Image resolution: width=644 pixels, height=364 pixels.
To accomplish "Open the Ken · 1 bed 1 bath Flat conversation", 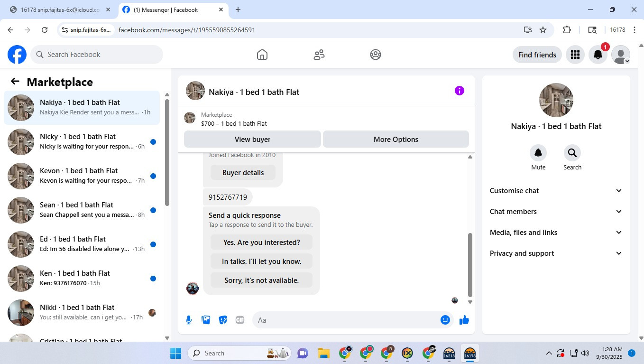I will 82,279.
